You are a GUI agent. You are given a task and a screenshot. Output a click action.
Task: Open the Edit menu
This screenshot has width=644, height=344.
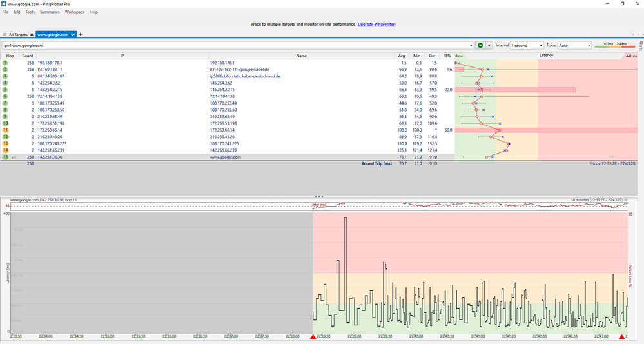[17, 12]
